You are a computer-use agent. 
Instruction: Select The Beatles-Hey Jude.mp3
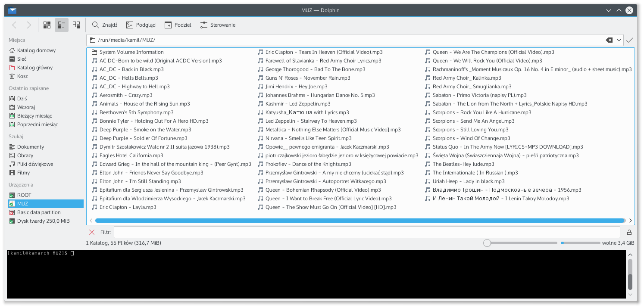tap(460, 164)
